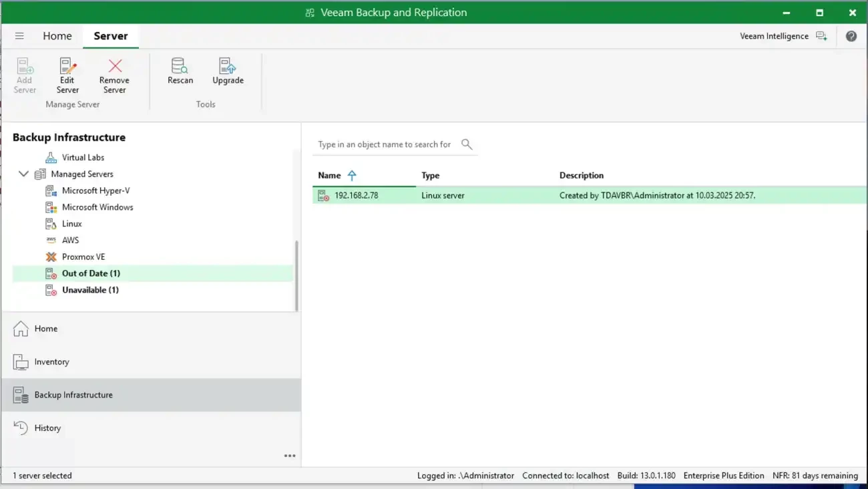868x489 pixels.
Task: Open the help question mark icon
Action: click(x=851, y=36)
